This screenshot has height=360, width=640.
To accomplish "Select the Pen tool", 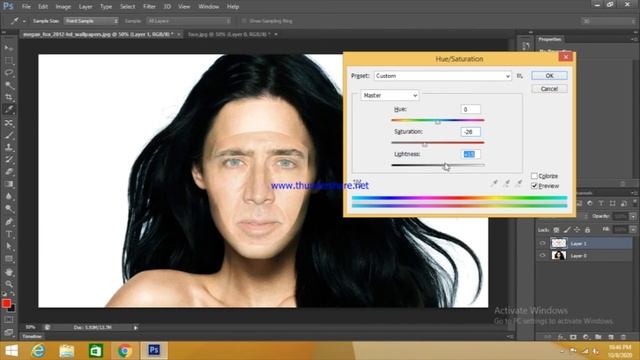I will pyautogui.click(x=9, y=222).
